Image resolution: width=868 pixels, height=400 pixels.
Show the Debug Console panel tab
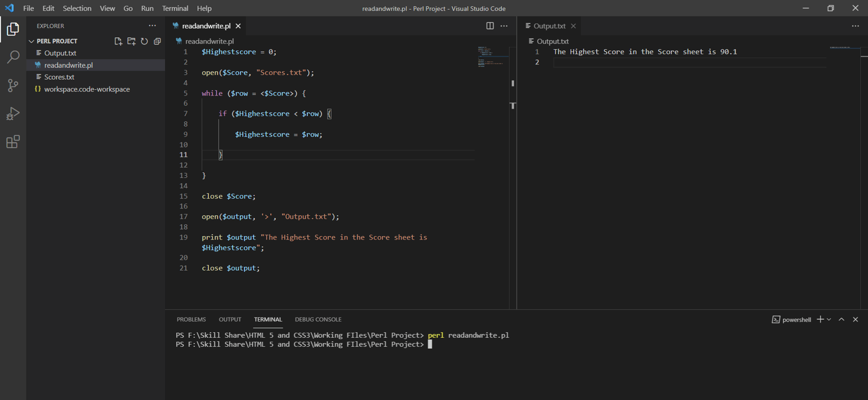(318, 319)
